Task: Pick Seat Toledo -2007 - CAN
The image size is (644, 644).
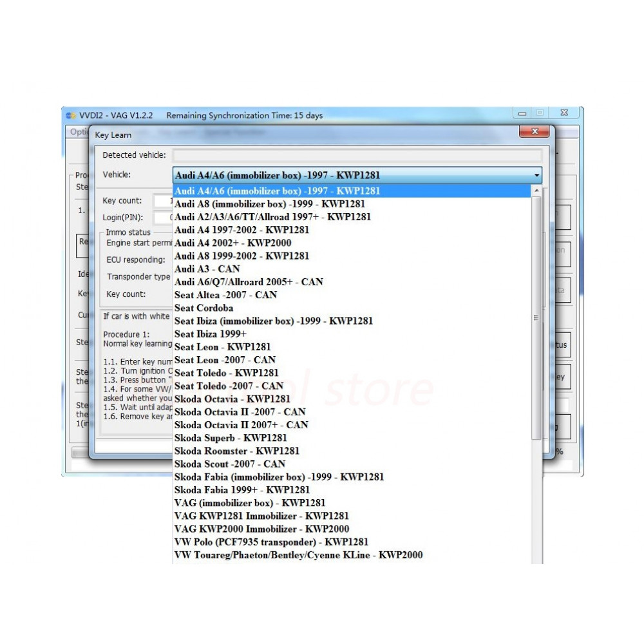Action: (229, 386)
